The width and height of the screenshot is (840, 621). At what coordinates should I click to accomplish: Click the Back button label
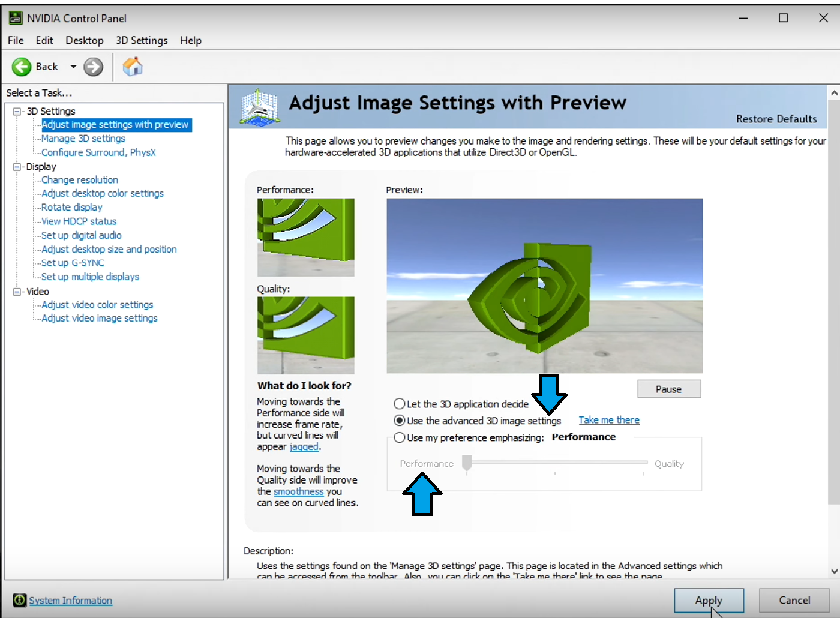47,67
